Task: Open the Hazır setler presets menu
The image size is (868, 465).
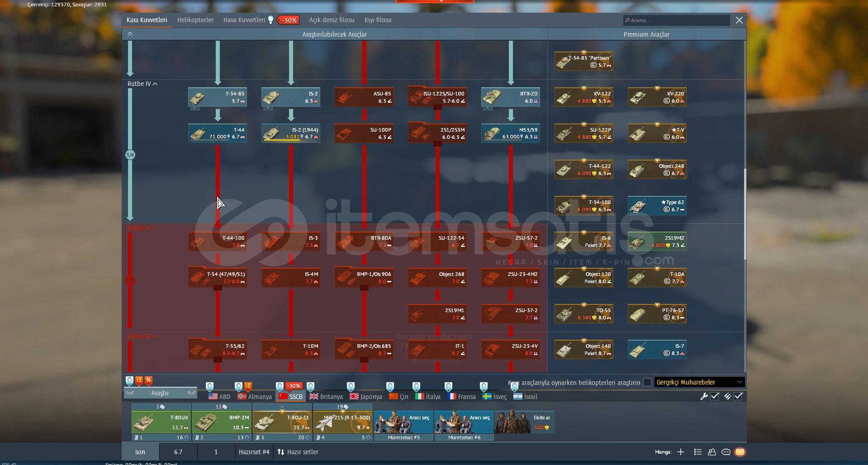Action: [298, 452]
